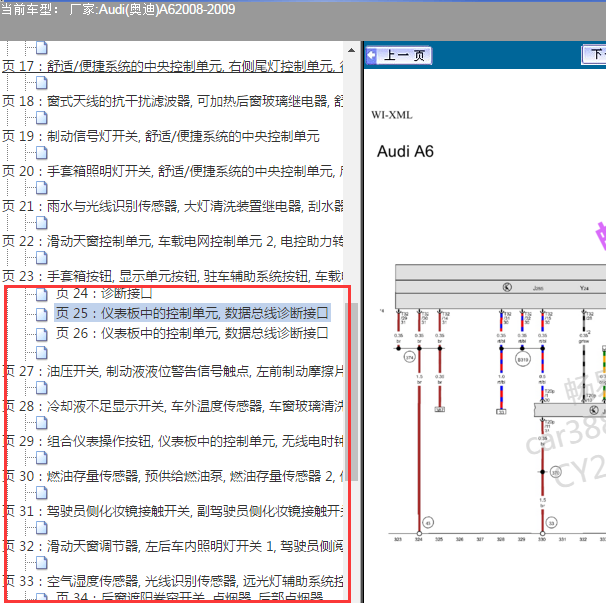606x603 pixels.
Task: Click document icon under 页 17 row
Action: 42,83
